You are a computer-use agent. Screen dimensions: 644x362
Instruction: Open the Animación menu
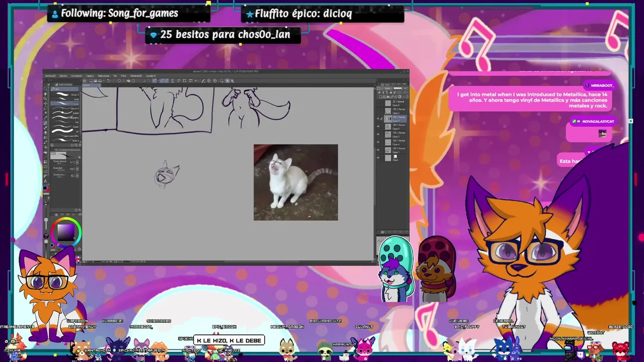(x=76, y=76)
